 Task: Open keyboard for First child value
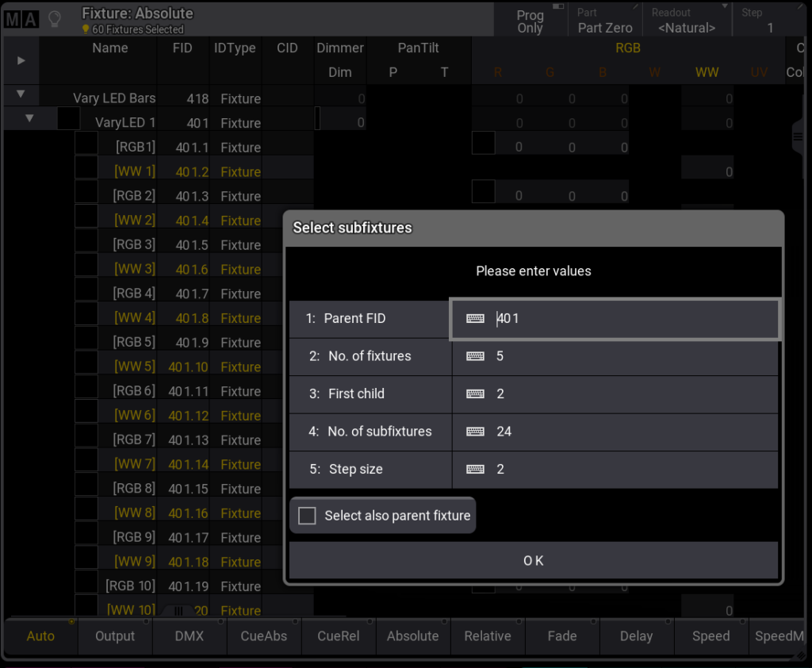point(475,394)
